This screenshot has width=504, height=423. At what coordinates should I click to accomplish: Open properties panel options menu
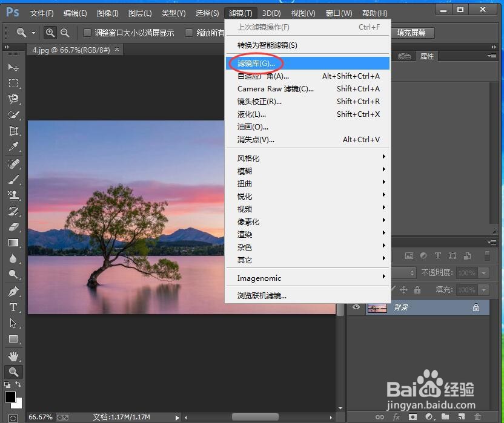click(491, 56)
